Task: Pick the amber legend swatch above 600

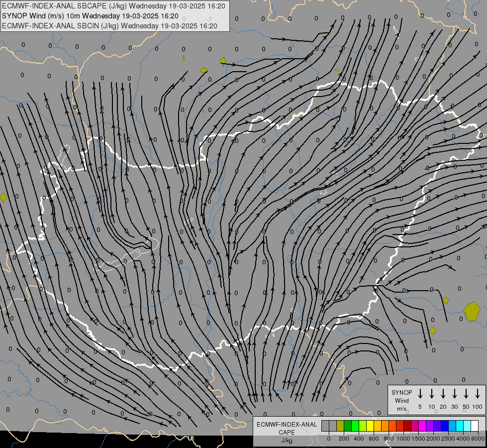Action: click(378, 426)
